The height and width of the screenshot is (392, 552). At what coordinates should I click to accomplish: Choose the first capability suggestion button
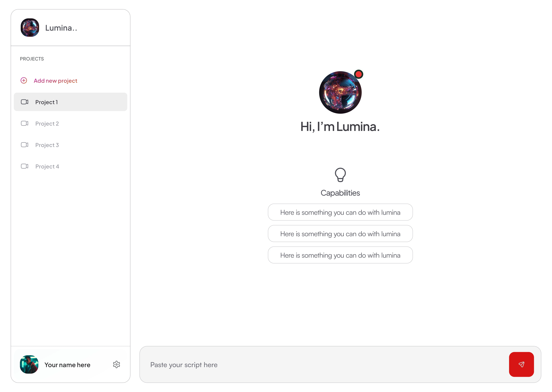340,212
